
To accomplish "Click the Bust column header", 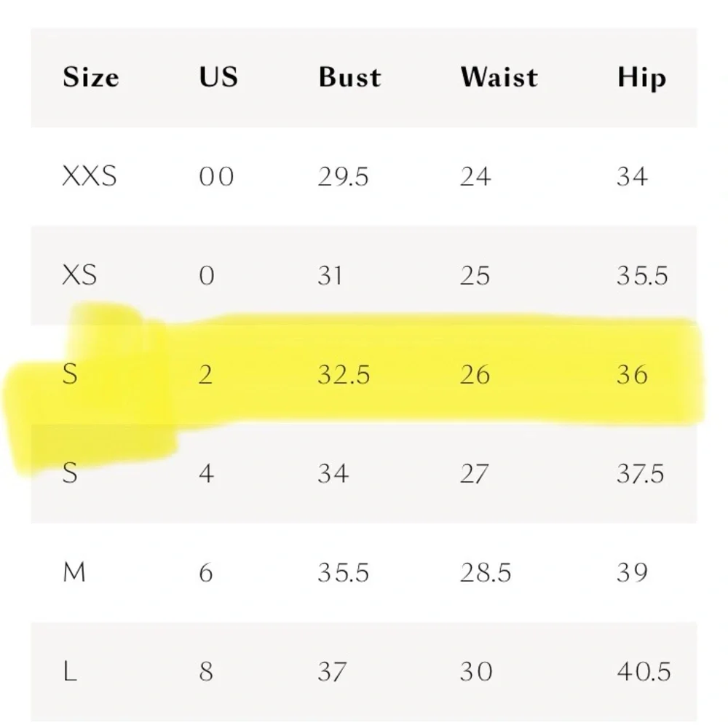I will pos(349,77).
